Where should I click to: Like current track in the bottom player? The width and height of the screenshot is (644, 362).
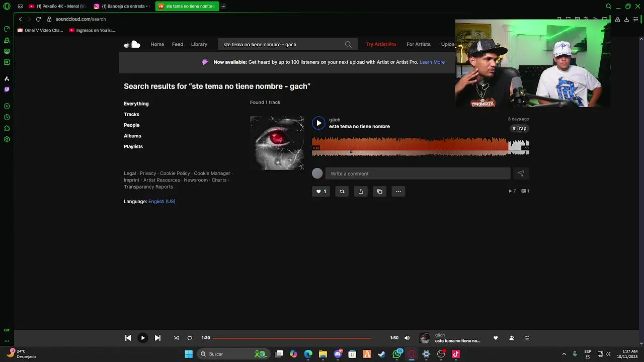click(x=496, y=338)
